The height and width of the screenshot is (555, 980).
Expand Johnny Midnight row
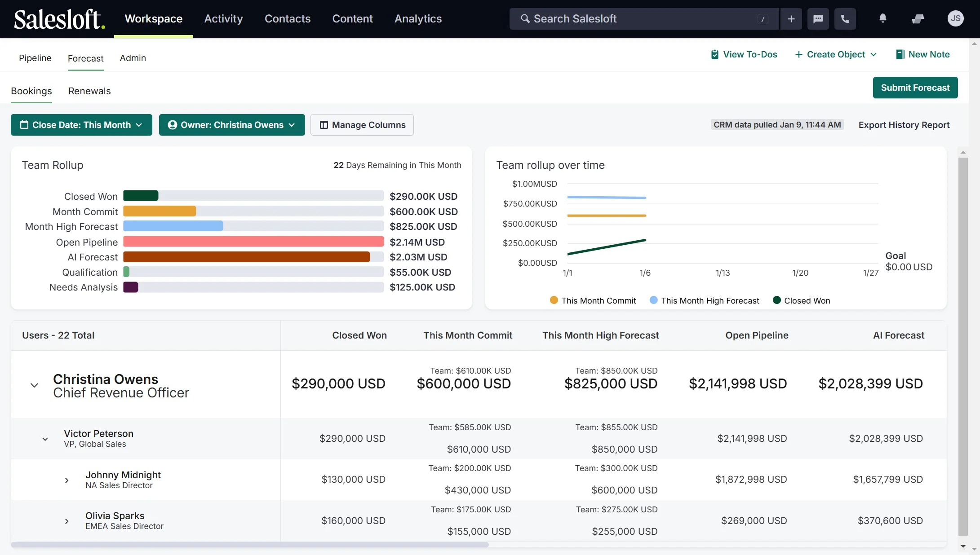tap(67, 480)
